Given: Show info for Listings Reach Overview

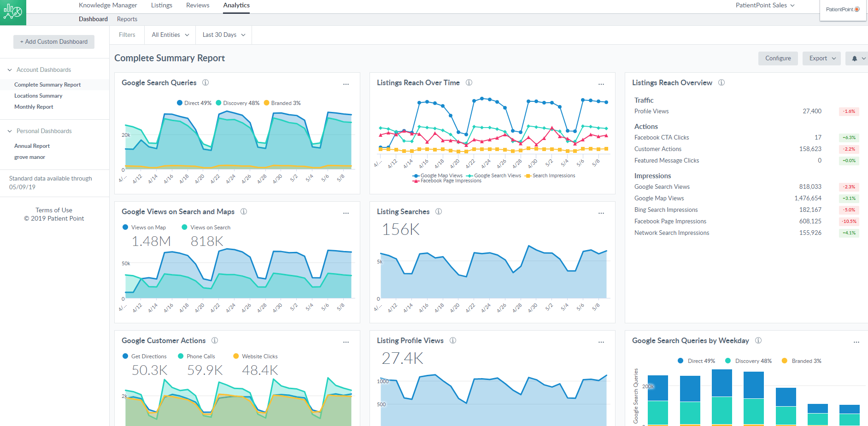Looking at the screenshot, I should tap(721, 83).
